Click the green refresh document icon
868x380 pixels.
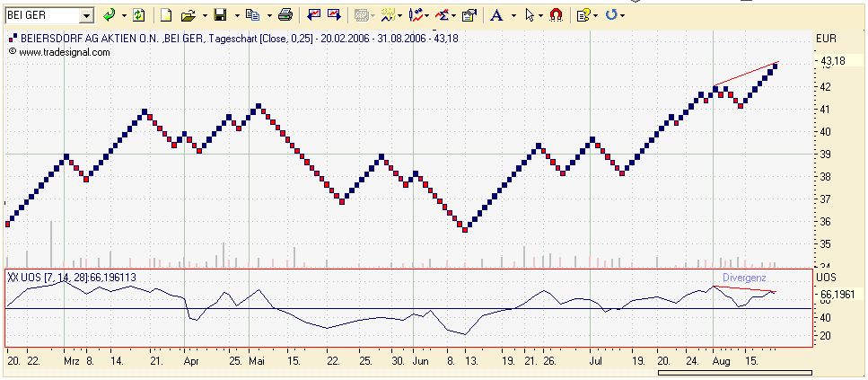[x=138, y=15]
